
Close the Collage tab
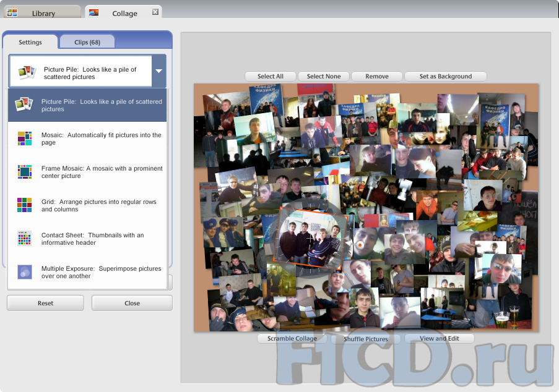pyautogui.click(x=155, y=12)
